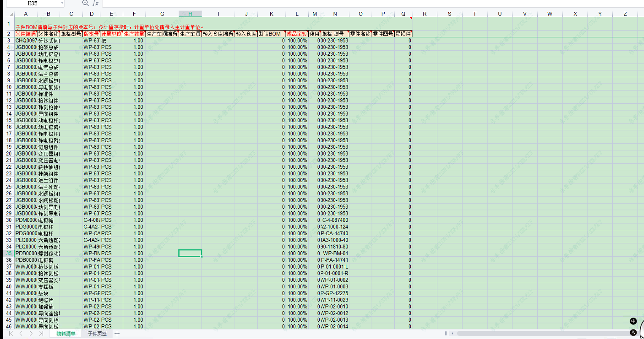Open the Name Box dropdown arrow
The height and width of the screenshot is (339, 644).
click(x=62, y=3)
